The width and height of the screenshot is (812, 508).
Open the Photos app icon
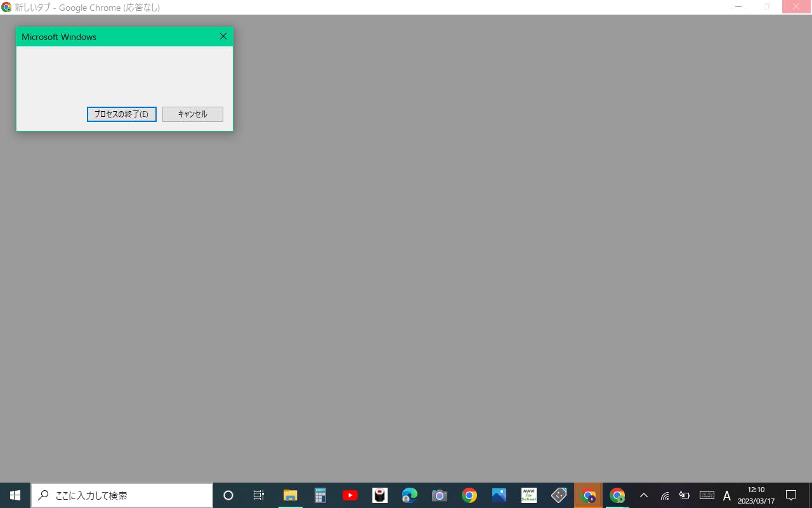499,495
